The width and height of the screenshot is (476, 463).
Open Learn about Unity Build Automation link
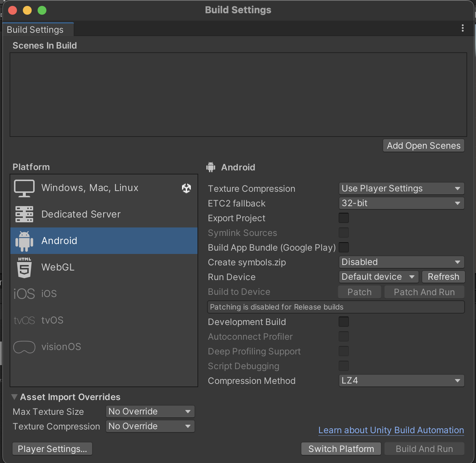click(391, 430)
